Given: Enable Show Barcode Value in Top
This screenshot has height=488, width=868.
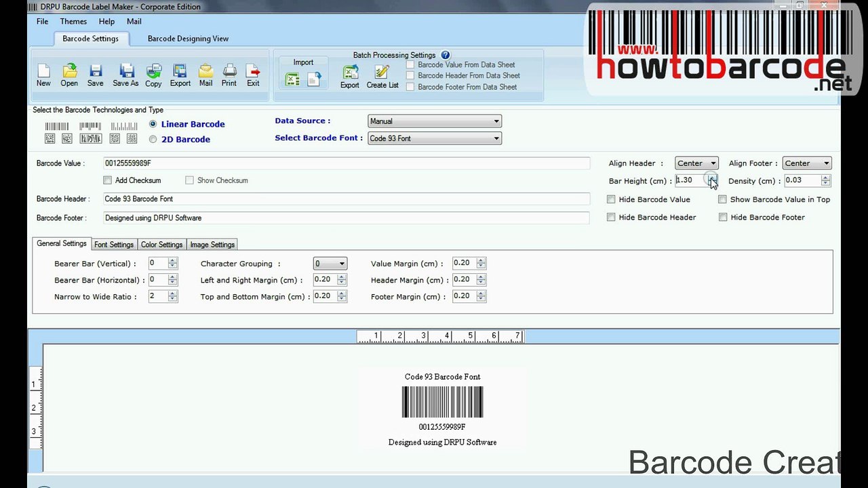Looking at the screenshot, I should pyautogui.click(x=722, y=199).
